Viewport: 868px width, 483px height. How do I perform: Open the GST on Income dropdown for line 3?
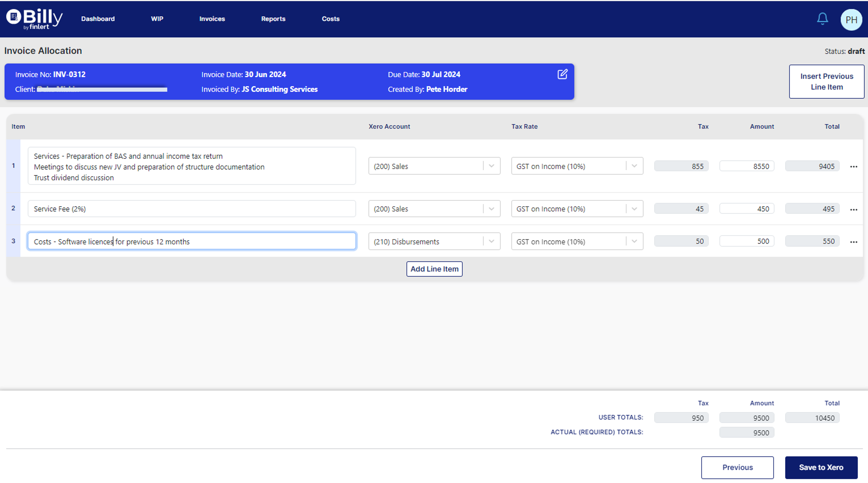[x=634, y=241]
